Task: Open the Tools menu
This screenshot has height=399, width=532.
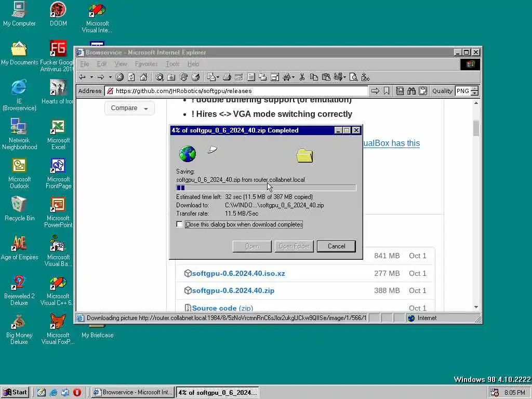Action: coord(172,64)
